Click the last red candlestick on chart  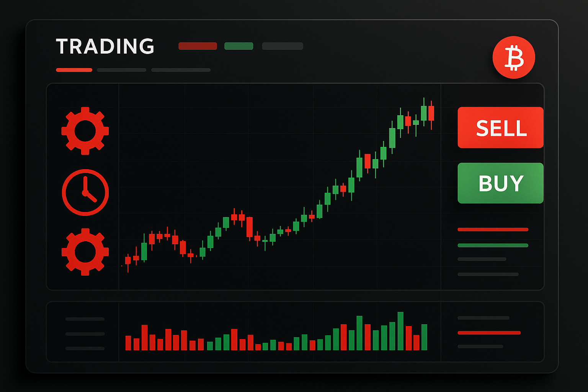coord(431,114)
